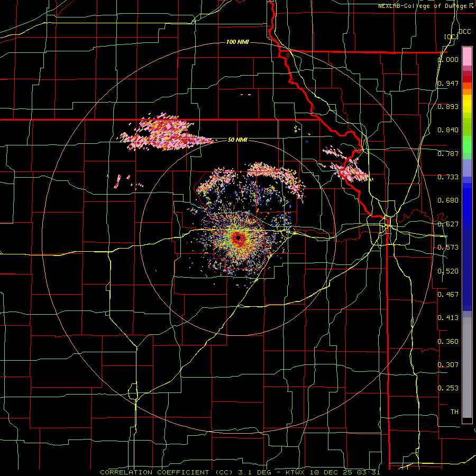Click the Correlation Coefficient KTWX caption at bottom
This screenshot has width=476, height=476.
(x=240, y=472)
